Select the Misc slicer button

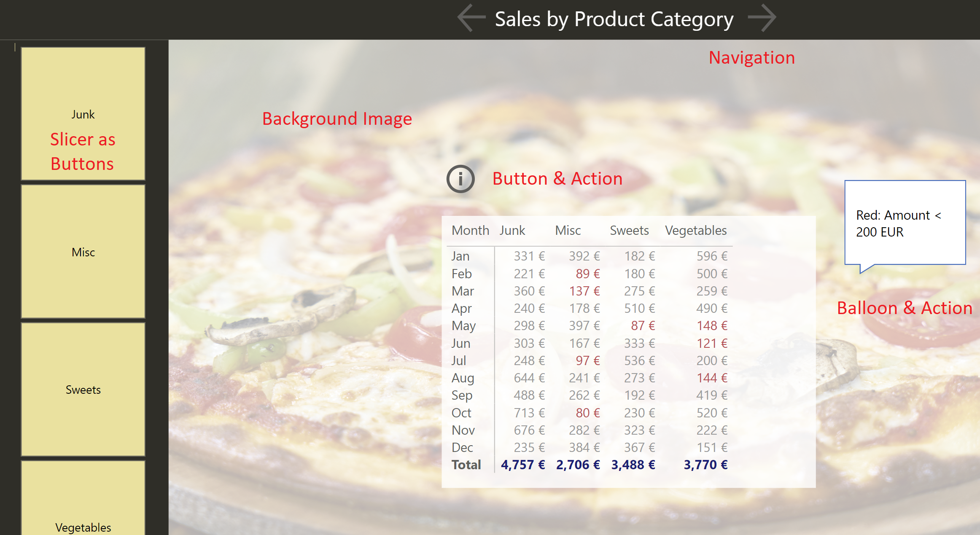83,252
